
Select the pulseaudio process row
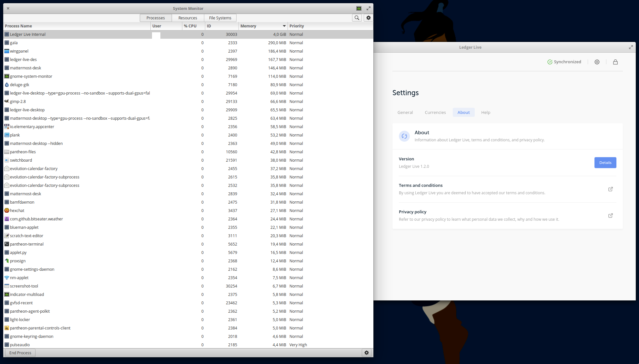(x=188, y=345)
